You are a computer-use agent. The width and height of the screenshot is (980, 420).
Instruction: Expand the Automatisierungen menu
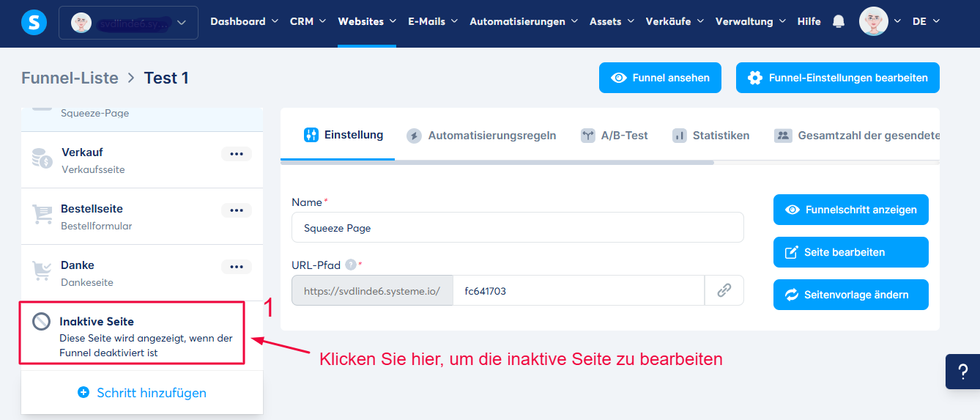point(523,21)
